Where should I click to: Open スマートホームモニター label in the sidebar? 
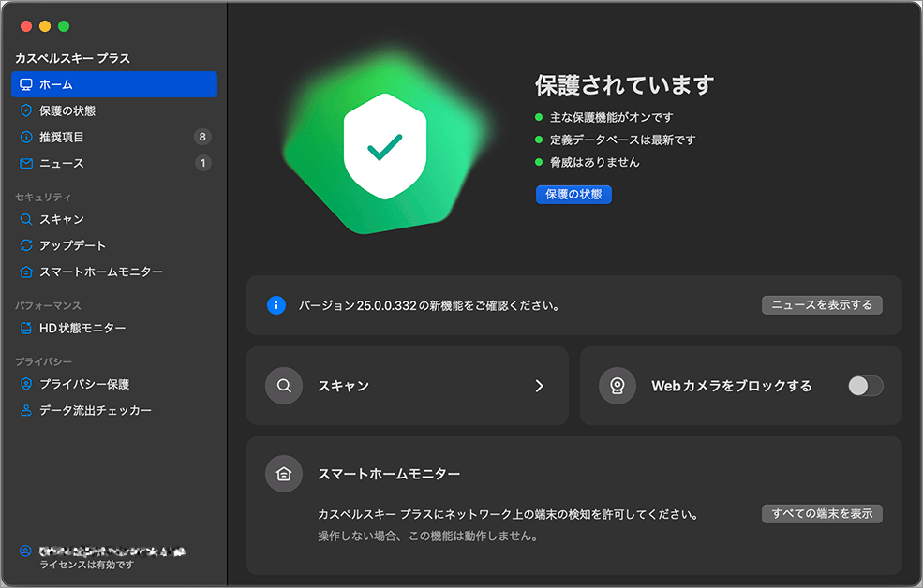point(101,272)
